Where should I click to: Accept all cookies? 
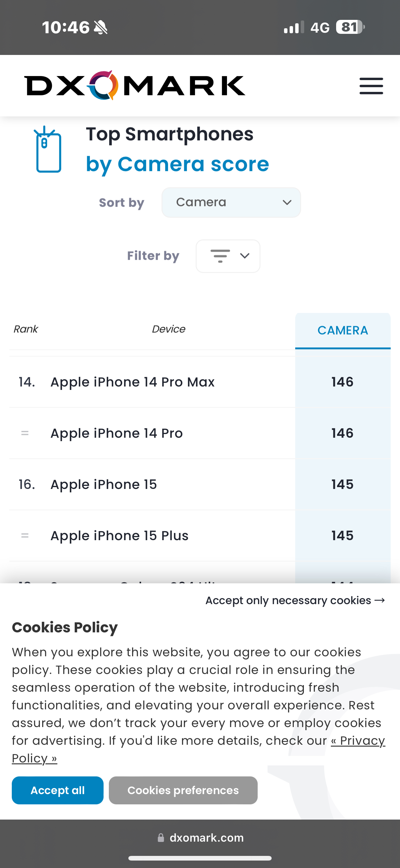[x=58, y=790]
